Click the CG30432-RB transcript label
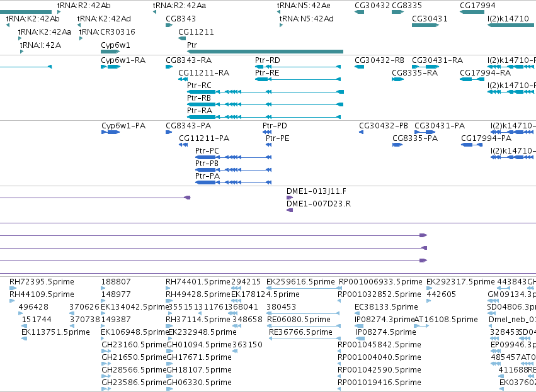 pyautogui.click(x=379, y=60)
